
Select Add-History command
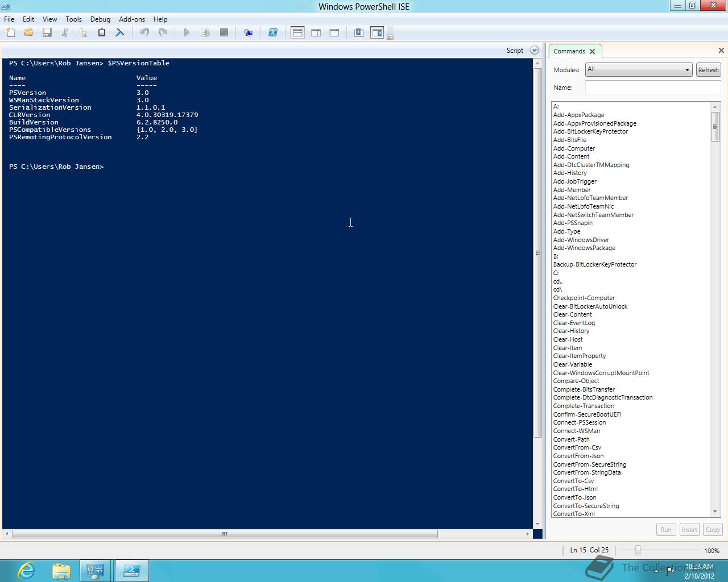(570, 173)
